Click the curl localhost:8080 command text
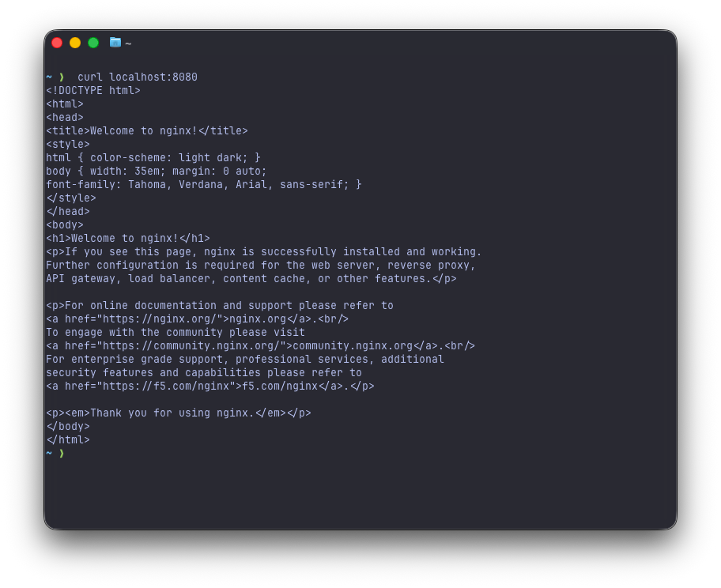Image resolution: width=721 pixels, height=588 pixels. click(138, 77)
